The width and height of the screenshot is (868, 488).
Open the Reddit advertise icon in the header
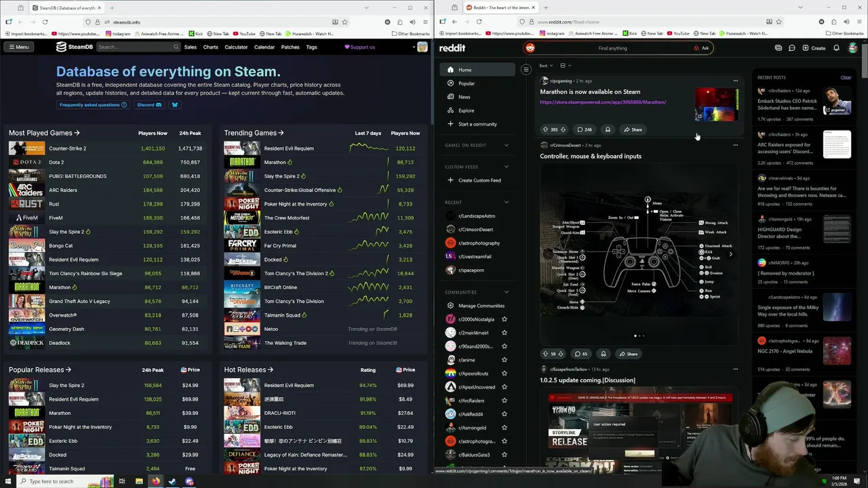click(x=778, y=48)
